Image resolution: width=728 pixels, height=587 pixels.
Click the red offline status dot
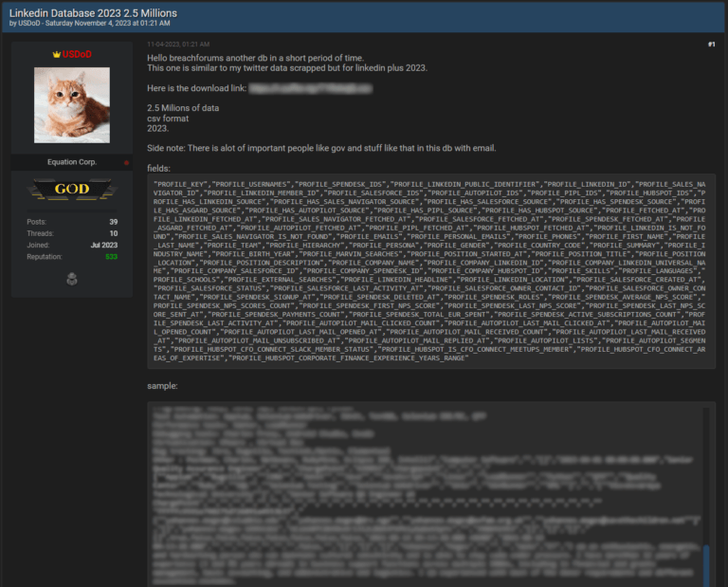126,162
